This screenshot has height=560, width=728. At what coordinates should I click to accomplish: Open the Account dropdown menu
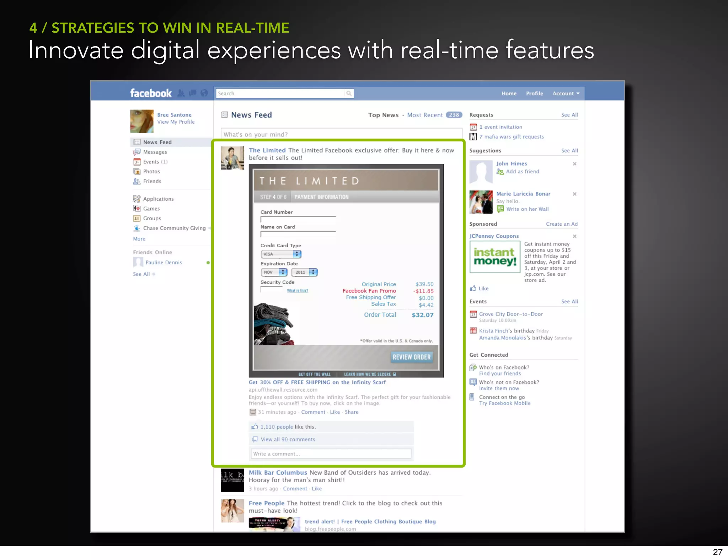click(566, 93)
